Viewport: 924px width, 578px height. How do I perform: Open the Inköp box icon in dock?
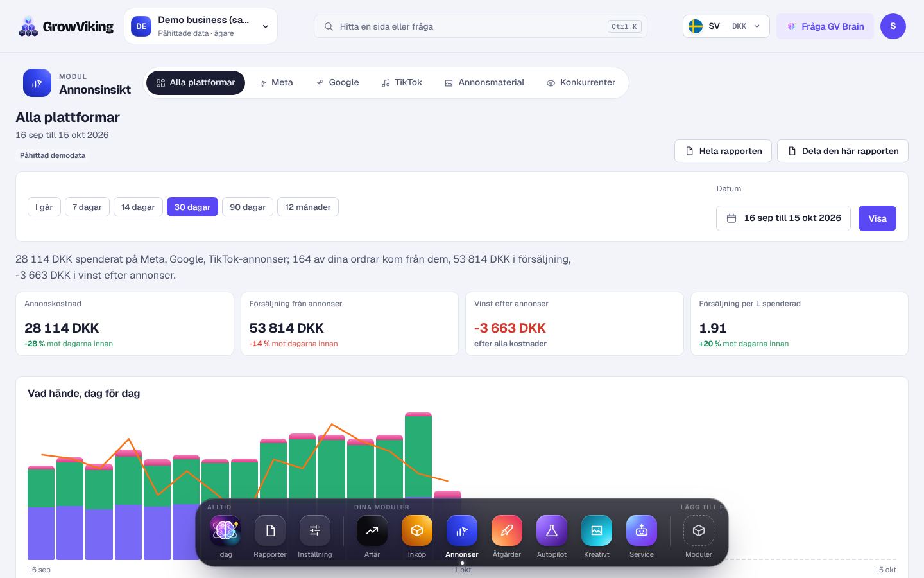(x=417, y=530)
